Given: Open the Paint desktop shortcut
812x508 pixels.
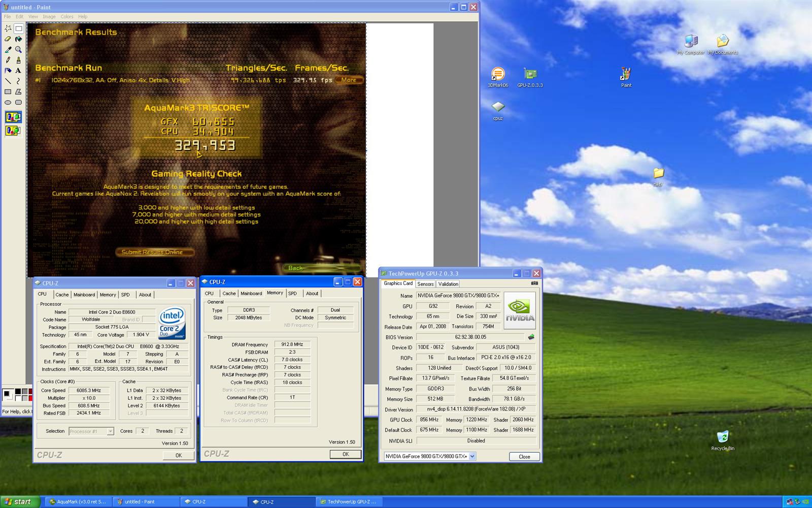Looking at the screenshot, I should click(x=626, y=78).
